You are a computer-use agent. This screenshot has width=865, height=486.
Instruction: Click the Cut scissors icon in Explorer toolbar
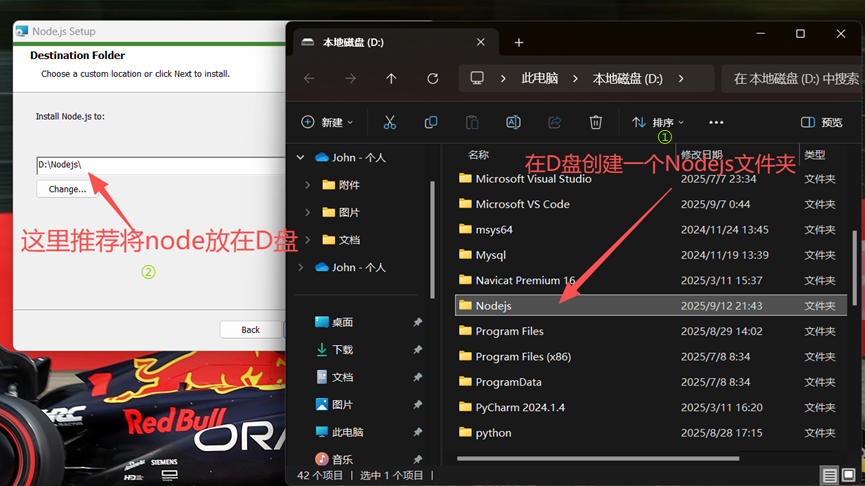[x=389, y=122]
